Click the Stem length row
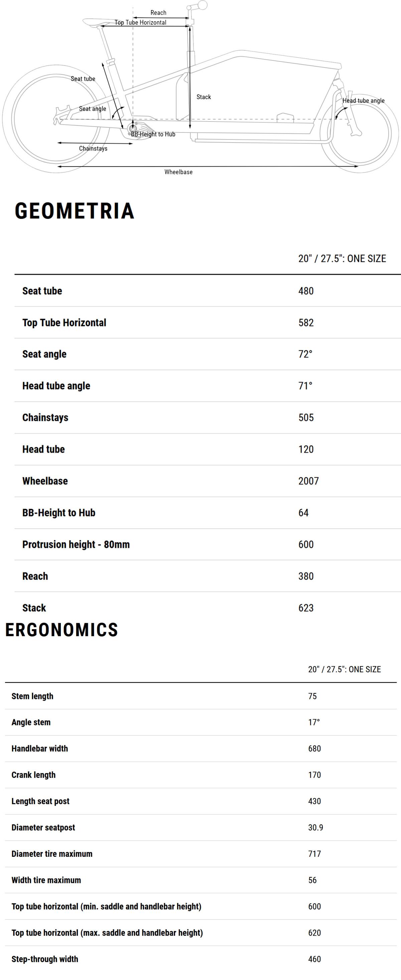The width and height of the screenshot is (401, 980). click(x=201, y=696)
